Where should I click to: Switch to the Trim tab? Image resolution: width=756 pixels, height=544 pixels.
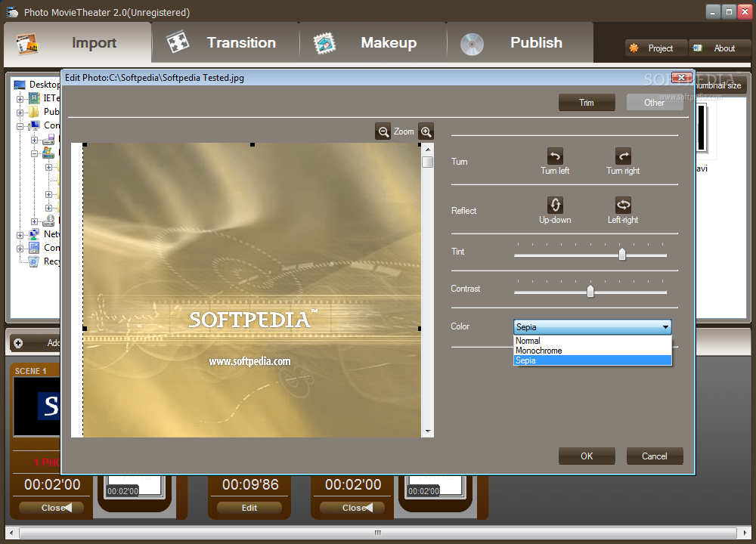coord(587,103)
